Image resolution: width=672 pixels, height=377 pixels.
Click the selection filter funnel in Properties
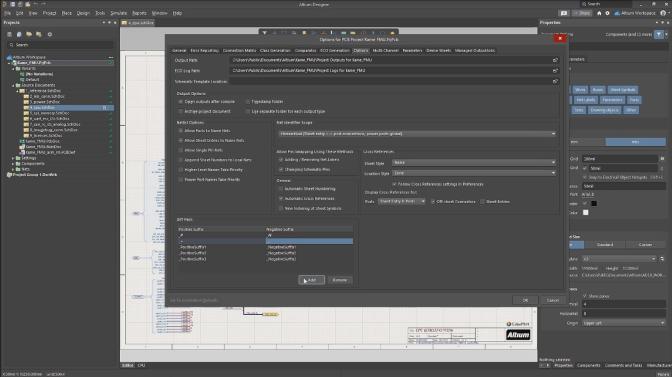click(659, 34)
